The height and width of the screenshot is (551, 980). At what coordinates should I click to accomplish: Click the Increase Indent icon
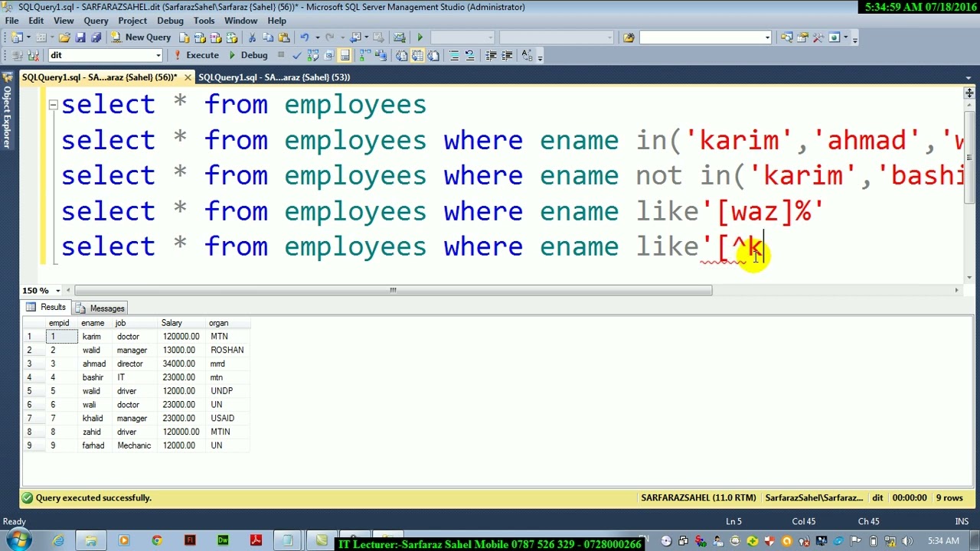(507, 55)
